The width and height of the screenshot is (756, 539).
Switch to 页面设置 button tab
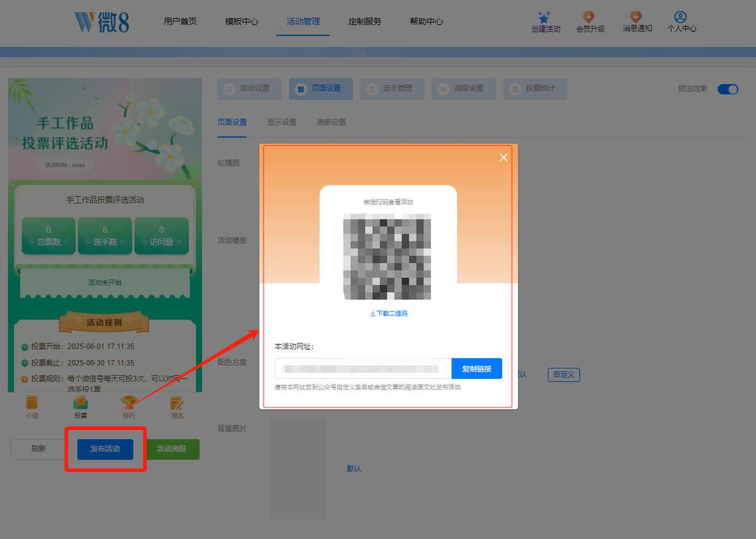point(321,89)
